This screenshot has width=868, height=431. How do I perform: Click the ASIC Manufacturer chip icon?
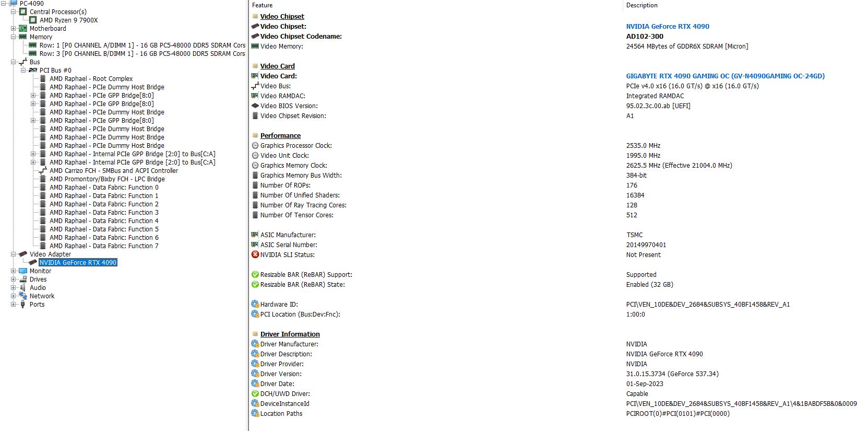(255, 235)
